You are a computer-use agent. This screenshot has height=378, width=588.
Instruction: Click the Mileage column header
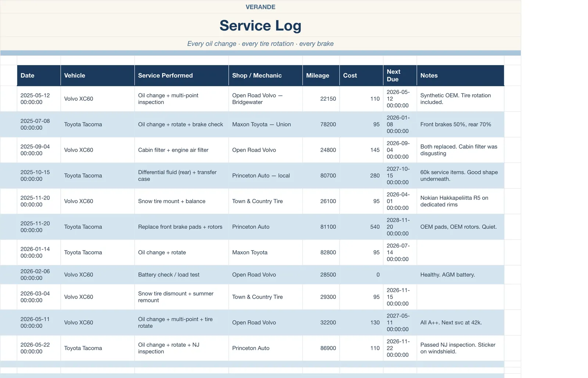321,75
